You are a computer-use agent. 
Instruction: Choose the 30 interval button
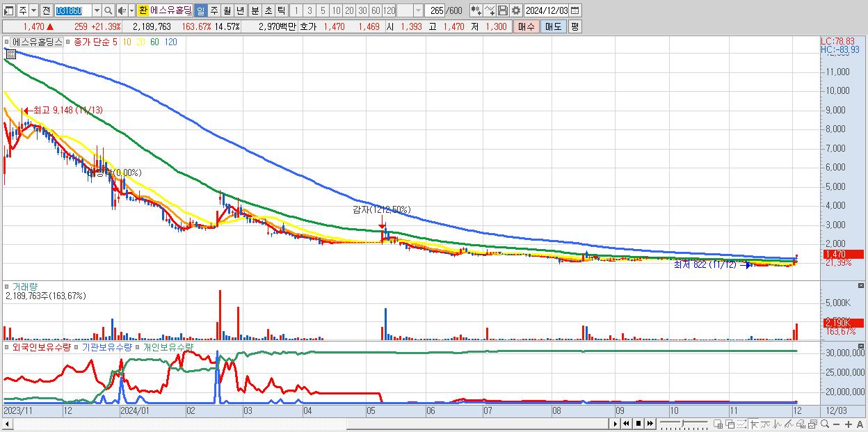click(362, 10)
